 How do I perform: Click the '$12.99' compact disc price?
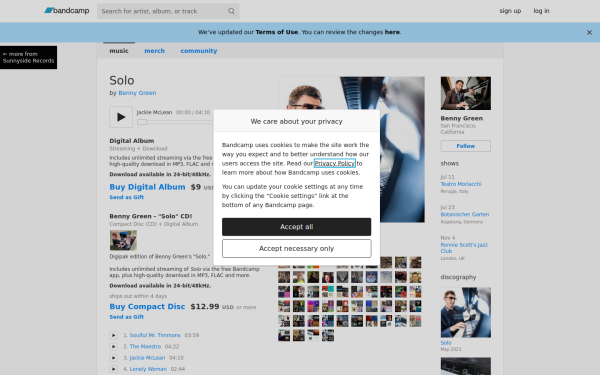click(205, 307)
